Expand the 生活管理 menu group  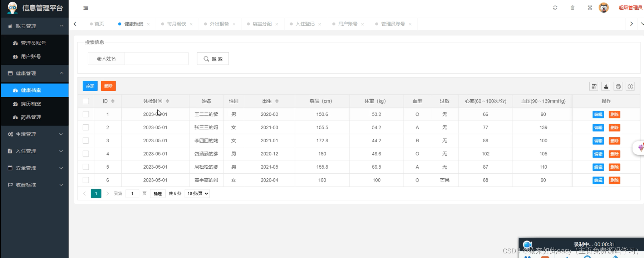[x=35, y=134]
